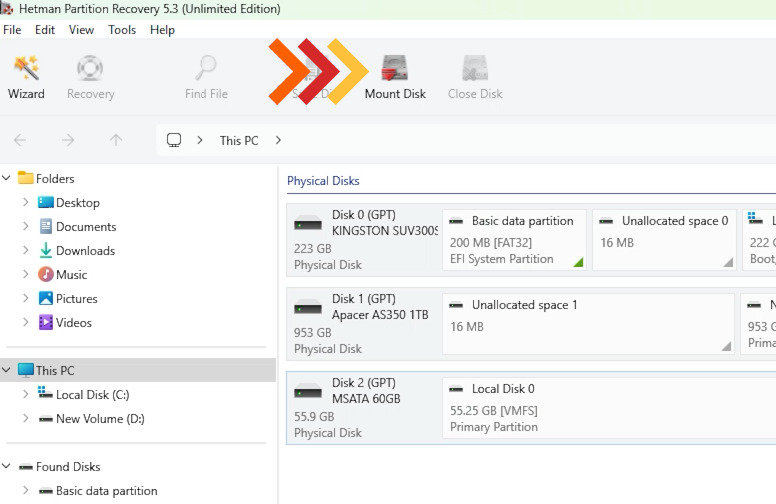The image size is (776, 504).
Task: Click the Found Disks label
Action: pos(68,467)
